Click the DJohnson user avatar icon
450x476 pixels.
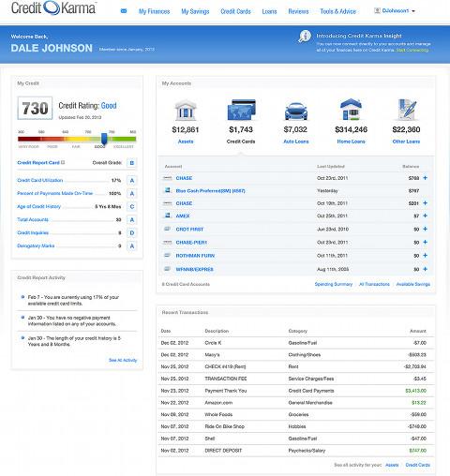point(377,10)
